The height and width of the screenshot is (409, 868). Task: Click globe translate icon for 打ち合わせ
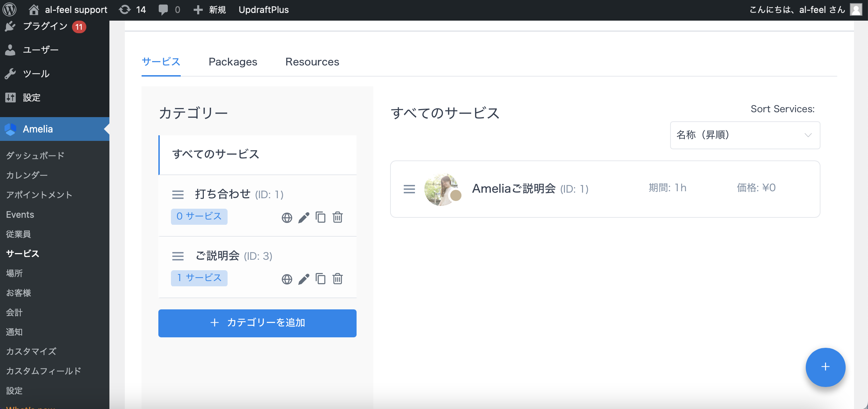tap(287, 217)
